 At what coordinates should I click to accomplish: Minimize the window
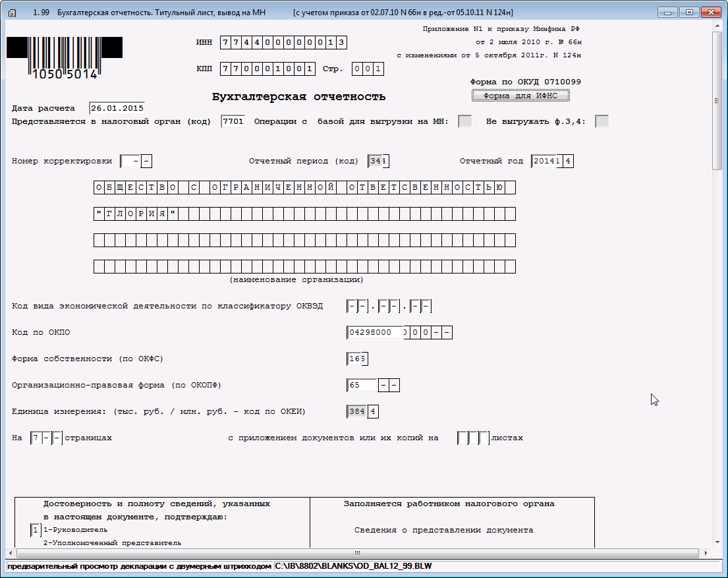pyautogui.click(x=667, y=13)
